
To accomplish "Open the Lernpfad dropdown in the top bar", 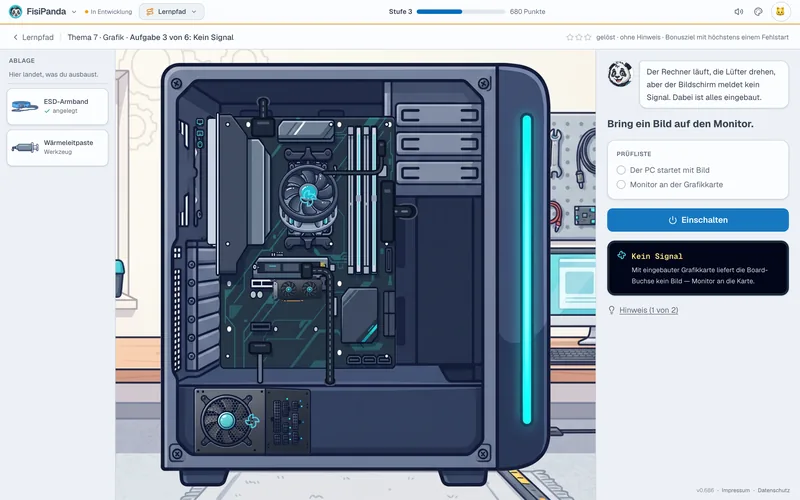I will (x=171, y=11).
